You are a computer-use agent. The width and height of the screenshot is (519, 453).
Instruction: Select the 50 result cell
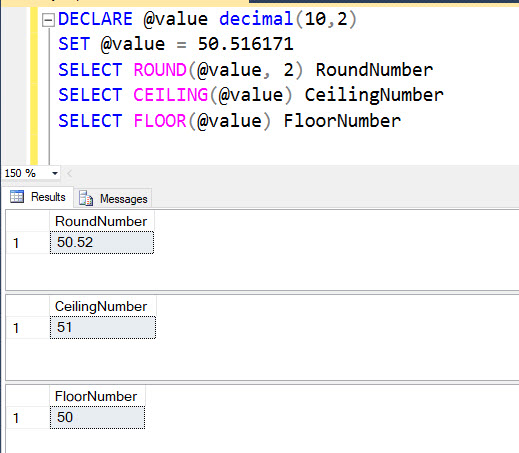pos(97,417)
